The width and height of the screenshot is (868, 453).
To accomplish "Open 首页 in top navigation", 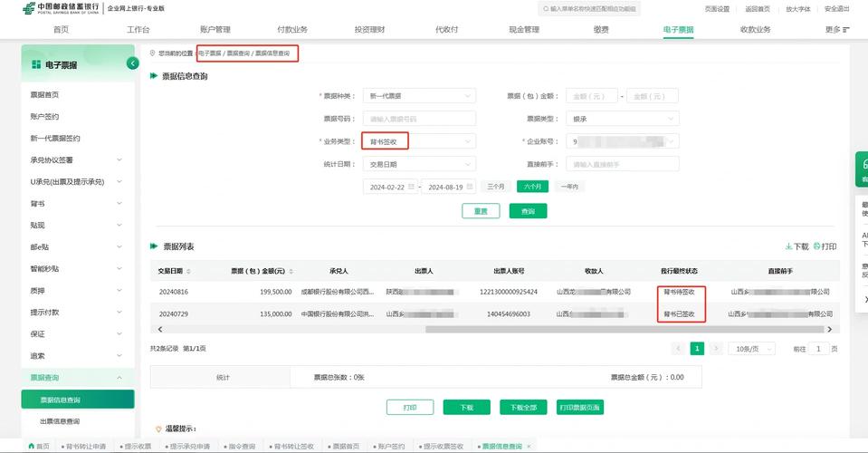I will [61, 29].
